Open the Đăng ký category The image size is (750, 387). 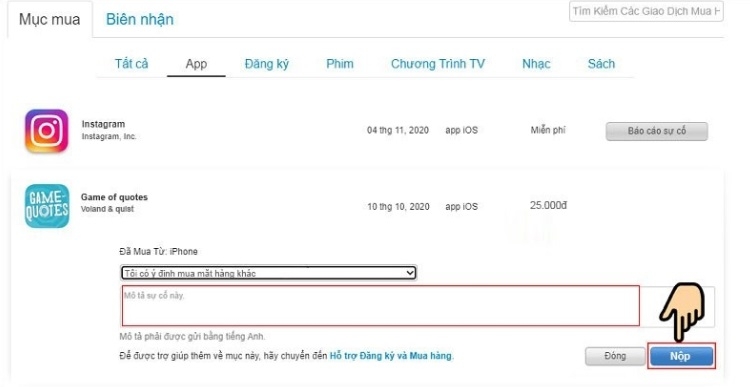(x=266, y=64)
